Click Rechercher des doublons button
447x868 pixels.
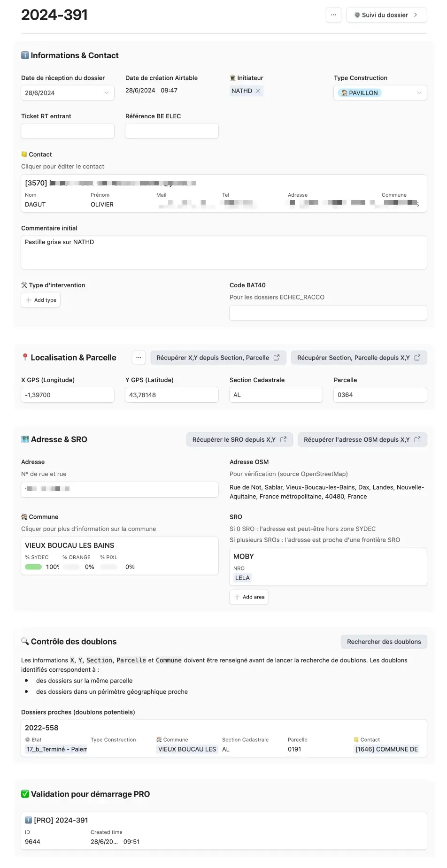pos(384,642)
